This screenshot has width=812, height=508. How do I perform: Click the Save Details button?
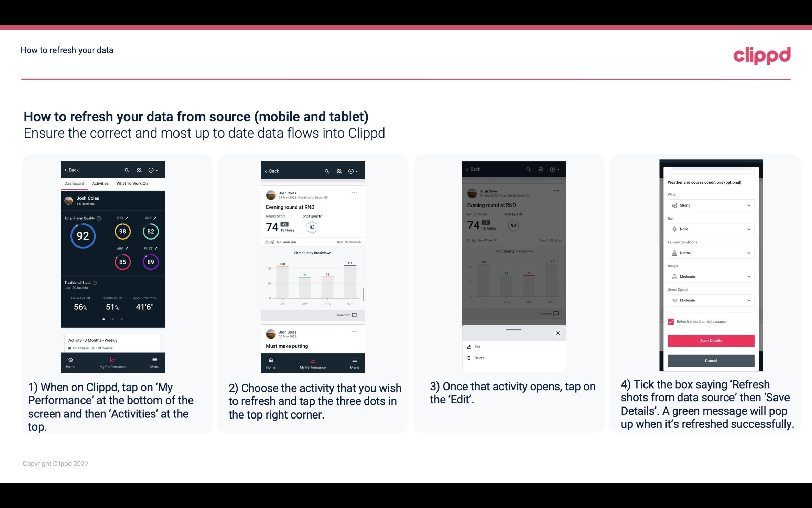pyautogui.click(x=711, y=341)
